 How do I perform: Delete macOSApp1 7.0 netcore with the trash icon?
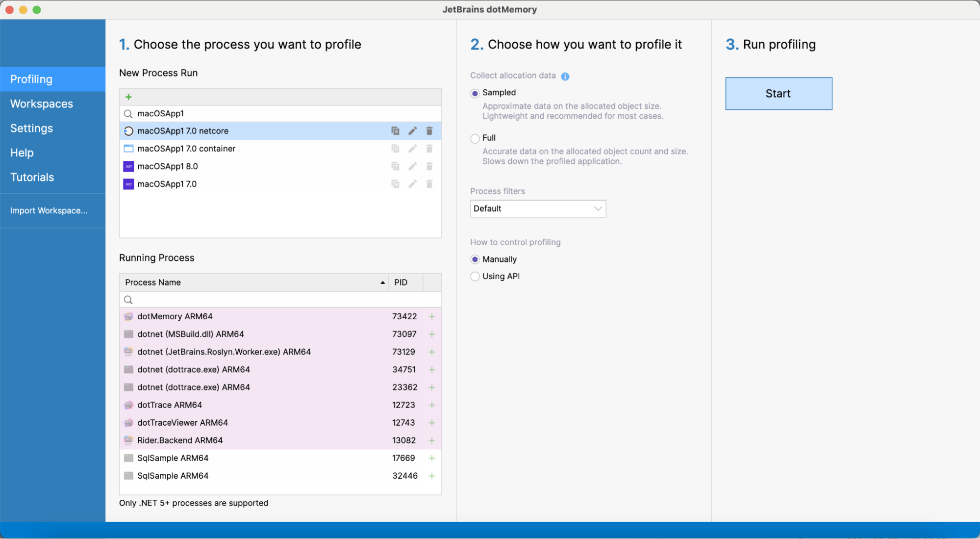tap(429, 131)
